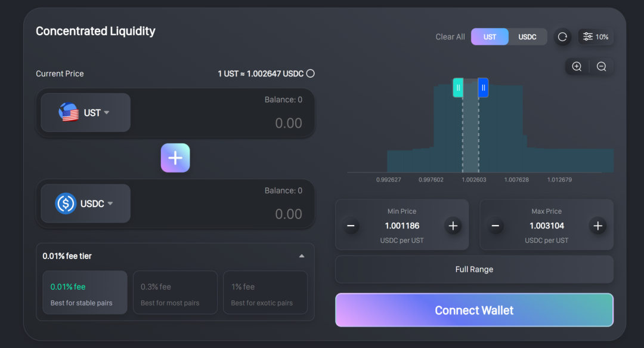Zoom in on the liquidity chart

577,66
